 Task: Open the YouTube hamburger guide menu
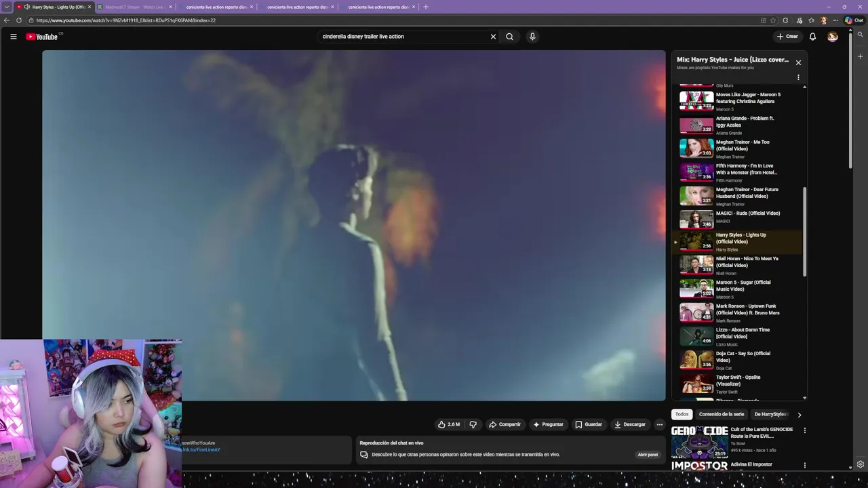pyautogui.click(x=13, y=37)
